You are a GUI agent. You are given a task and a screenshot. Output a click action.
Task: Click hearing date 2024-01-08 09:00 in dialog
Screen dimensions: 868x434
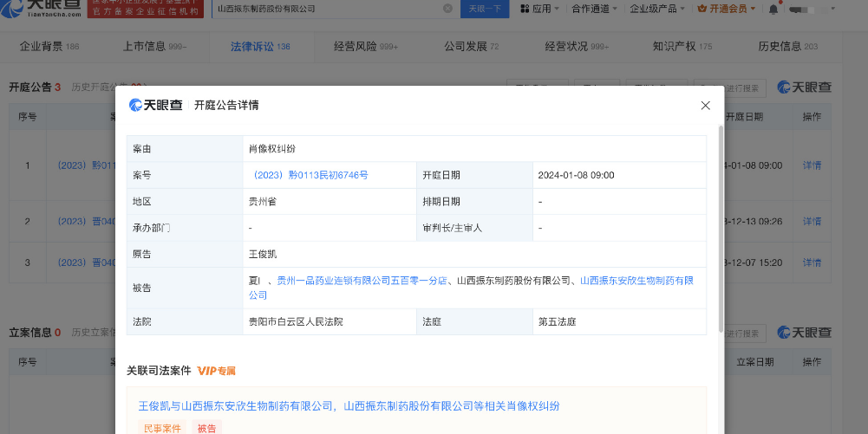[577, 175]
